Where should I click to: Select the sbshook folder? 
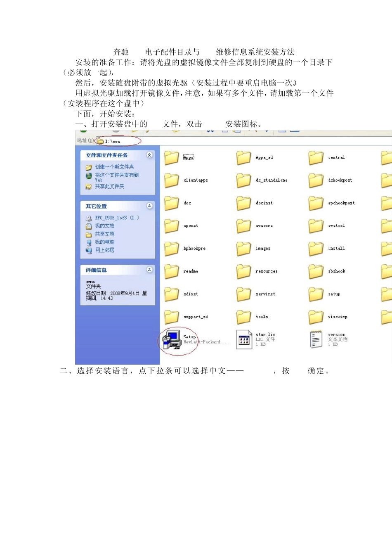click(327, 271)
